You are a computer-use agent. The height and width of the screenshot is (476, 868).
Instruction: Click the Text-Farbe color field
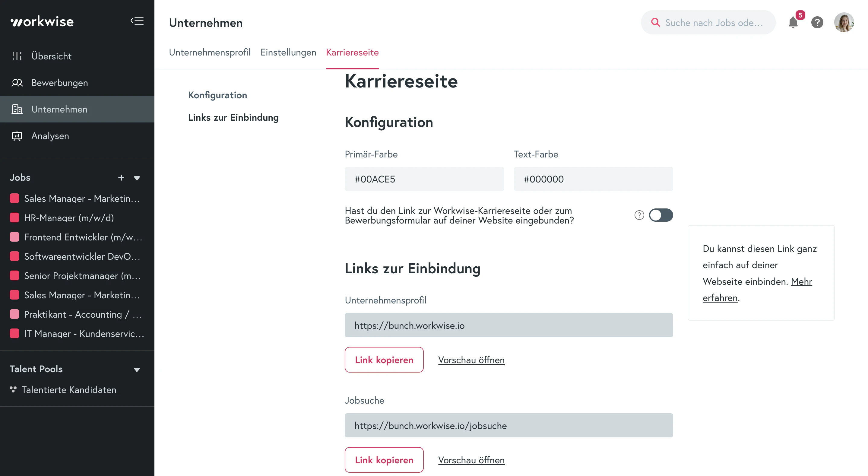(x=593, y=179)
